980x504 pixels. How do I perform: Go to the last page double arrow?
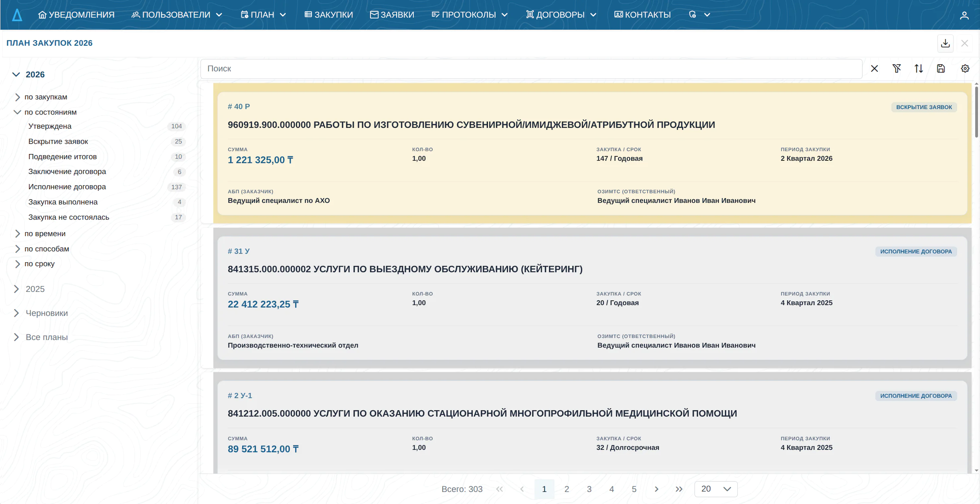coord(679,489)
